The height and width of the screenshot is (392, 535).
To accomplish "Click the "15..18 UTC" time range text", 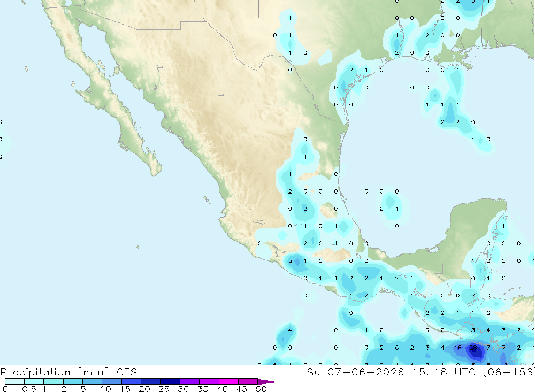I will tap(444, 372).
